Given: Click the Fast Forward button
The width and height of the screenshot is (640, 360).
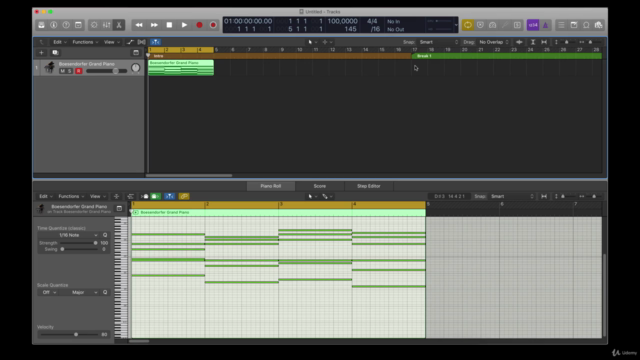Looking at the screenshot, I should point(154,25).
